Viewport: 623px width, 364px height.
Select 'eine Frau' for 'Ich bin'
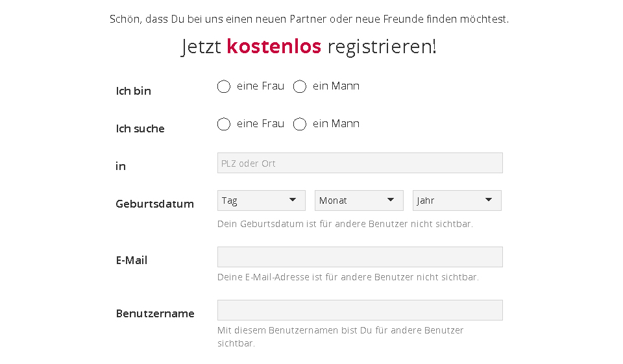(x=224, y=86)
